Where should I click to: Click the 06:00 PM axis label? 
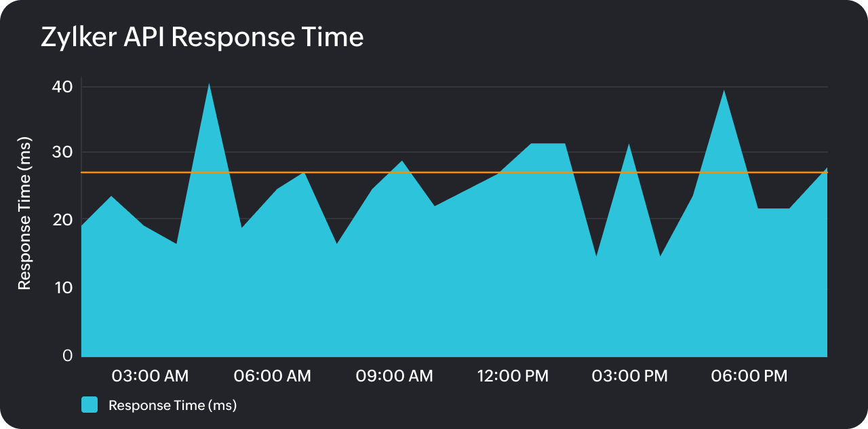click(749, 376)
